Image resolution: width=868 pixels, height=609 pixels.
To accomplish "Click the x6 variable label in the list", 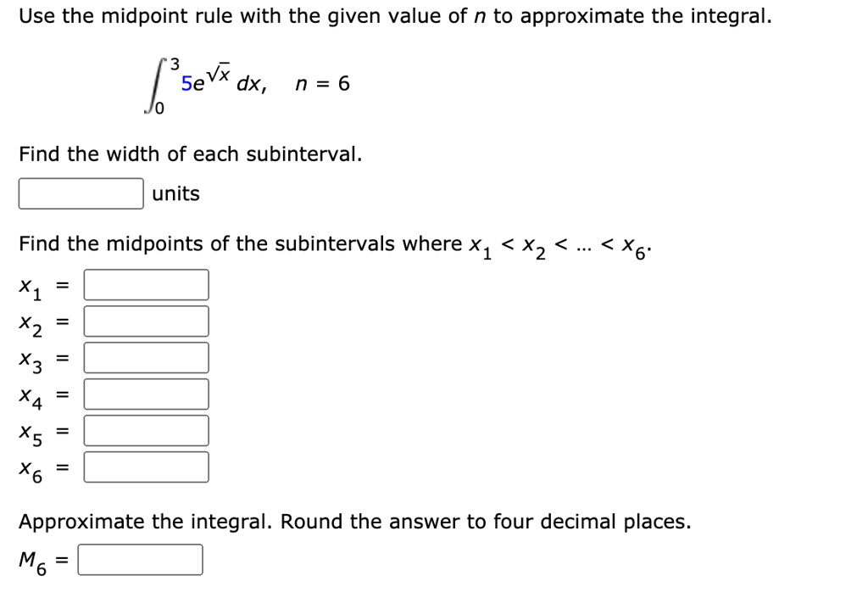I will (31, 471).
